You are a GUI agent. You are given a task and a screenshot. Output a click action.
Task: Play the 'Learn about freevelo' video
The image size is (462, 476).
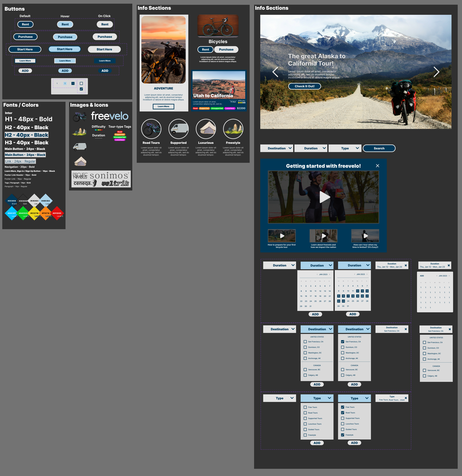(x=324, y=236)
